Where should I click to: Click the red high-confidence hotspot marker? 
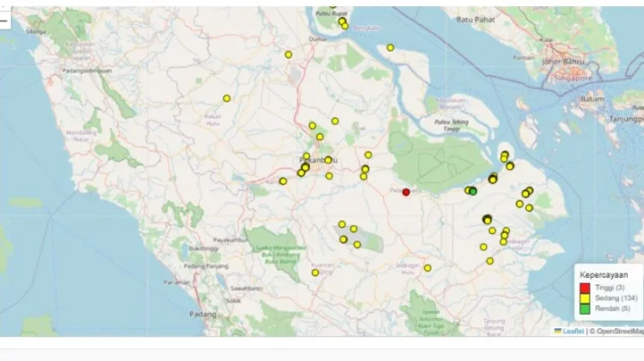coord(406,192)
